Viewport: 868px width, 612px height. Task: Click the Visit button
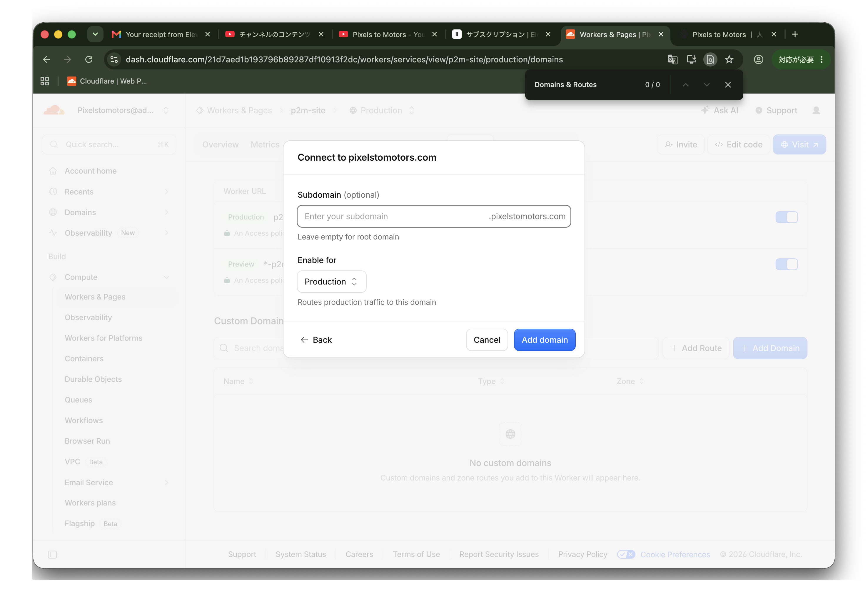point(799,144)
